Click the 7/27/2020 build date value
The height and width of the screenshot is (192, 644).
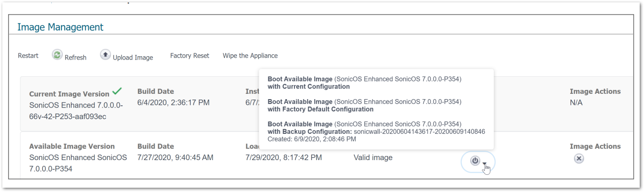[x=175, y=157]
